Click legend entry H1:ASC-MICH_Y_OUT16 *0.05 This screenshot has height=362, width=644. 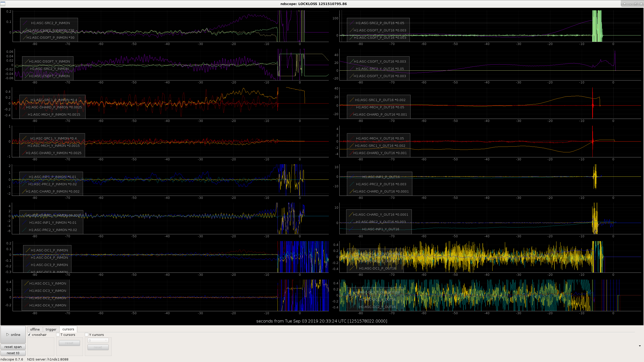click(x=380, y=138)
